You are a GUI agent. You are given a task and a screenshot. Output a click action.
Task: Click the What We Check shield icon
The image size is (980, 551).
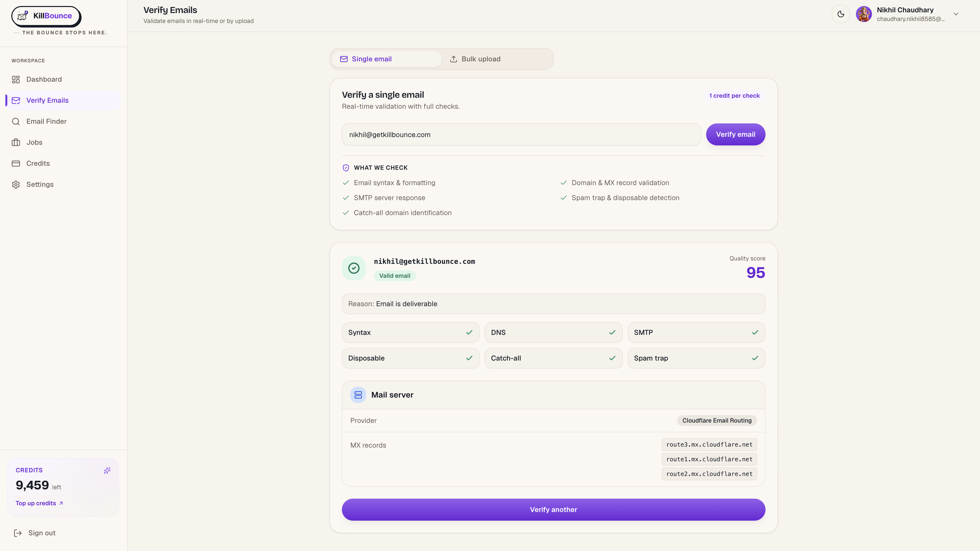tap(346, 168)
